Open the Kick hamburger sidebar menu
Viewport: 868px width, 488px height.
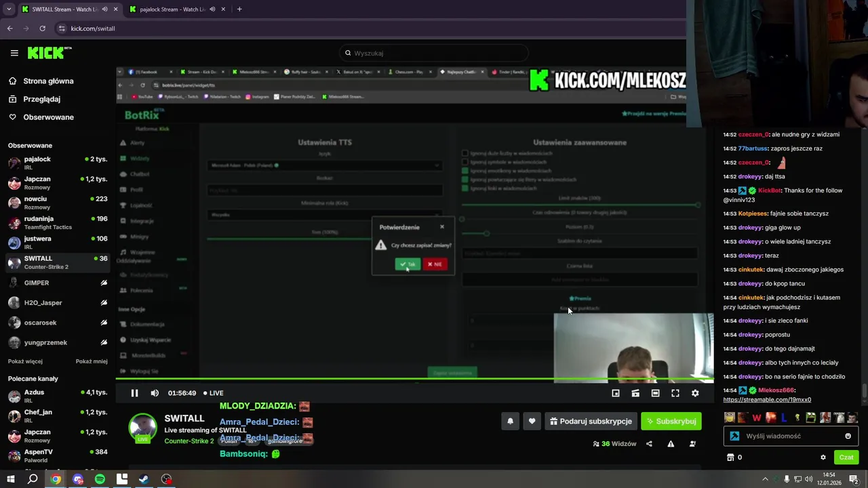[14, 53]
